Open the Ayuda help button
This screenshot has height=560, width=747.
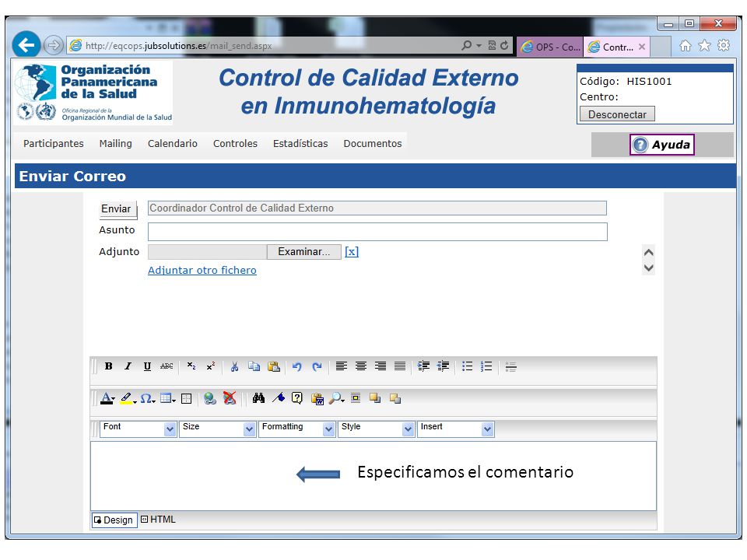(662, 145)
